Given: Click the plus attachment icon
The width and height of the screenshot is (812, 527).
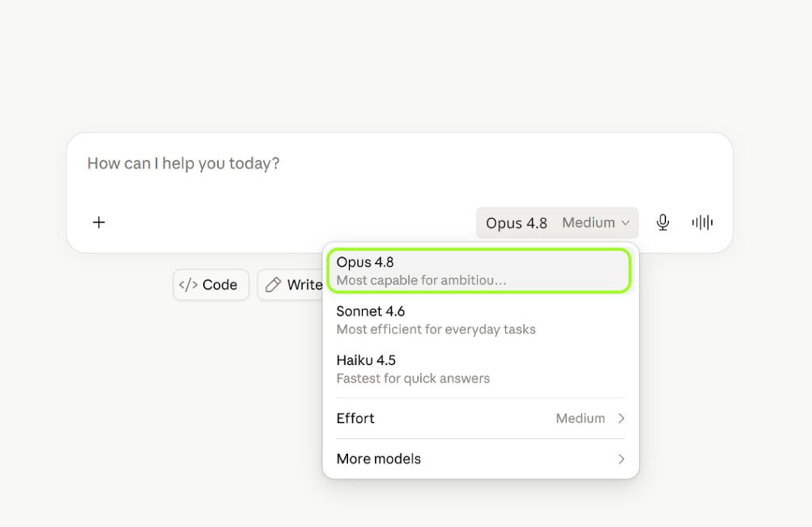Looking at the screenshot, I should tap(98, 222).
